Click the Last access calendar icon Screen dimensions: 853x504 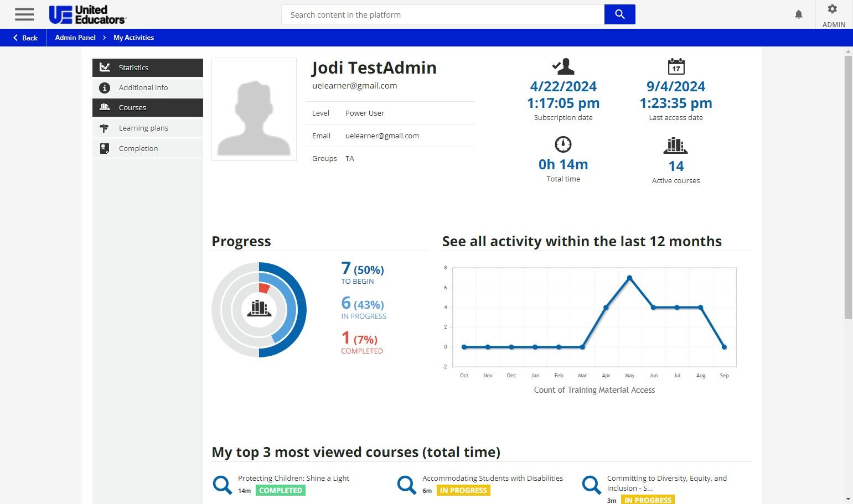[676, 66]
